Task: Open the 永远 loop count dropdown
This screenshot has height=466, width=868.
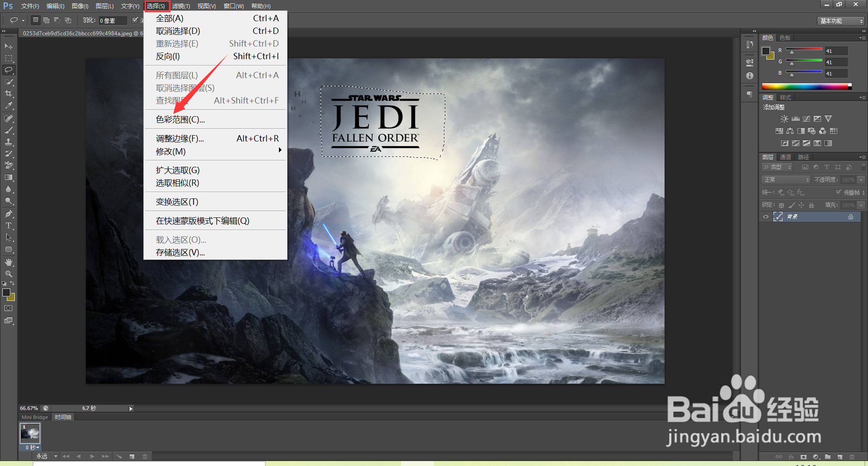Action: tap(47, 457)
